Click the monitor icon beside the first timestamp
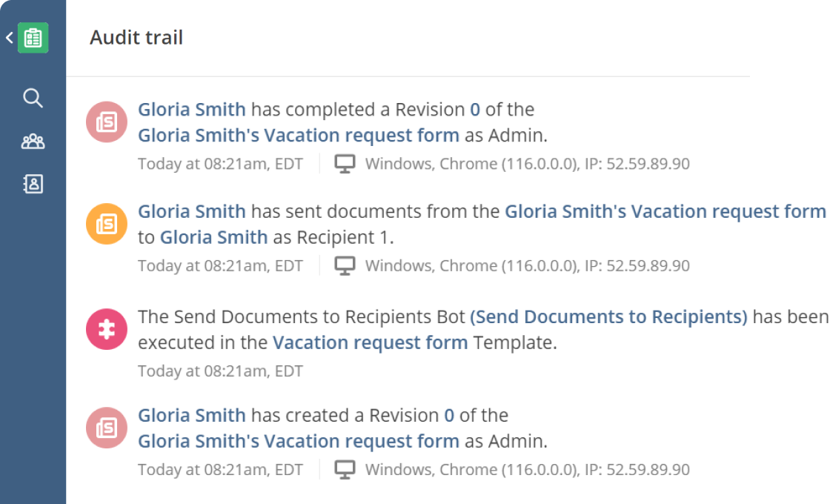Viewport: 830px width, 504px height. click(x=345, y=163)
